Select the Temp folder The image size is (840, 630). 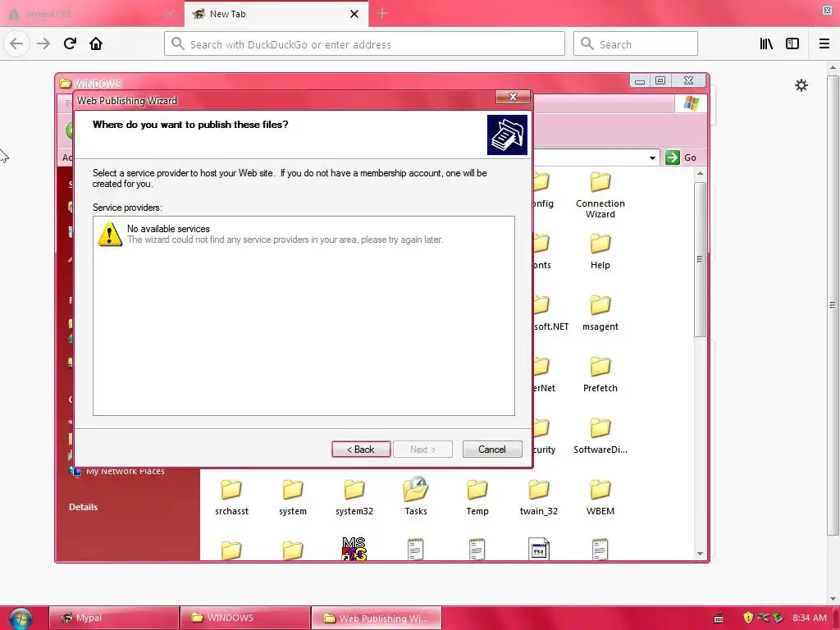point(477,498)
